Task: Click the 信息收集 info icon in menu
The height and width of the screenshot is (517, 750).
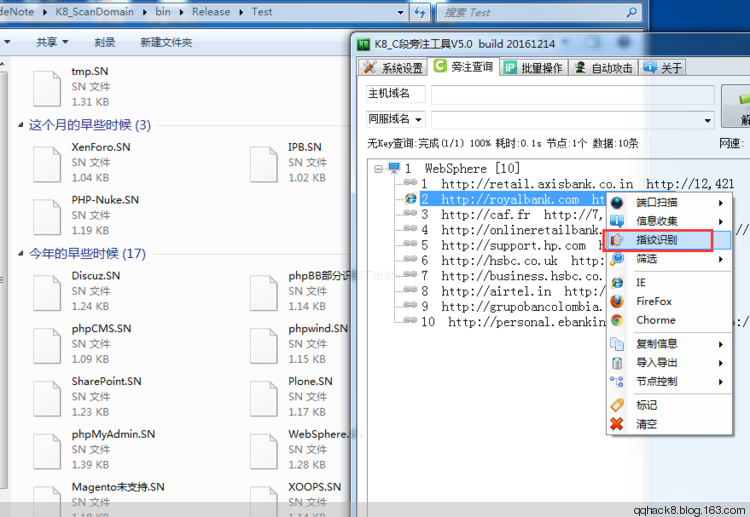Action: pyautogui.click(x=617, y=221)
